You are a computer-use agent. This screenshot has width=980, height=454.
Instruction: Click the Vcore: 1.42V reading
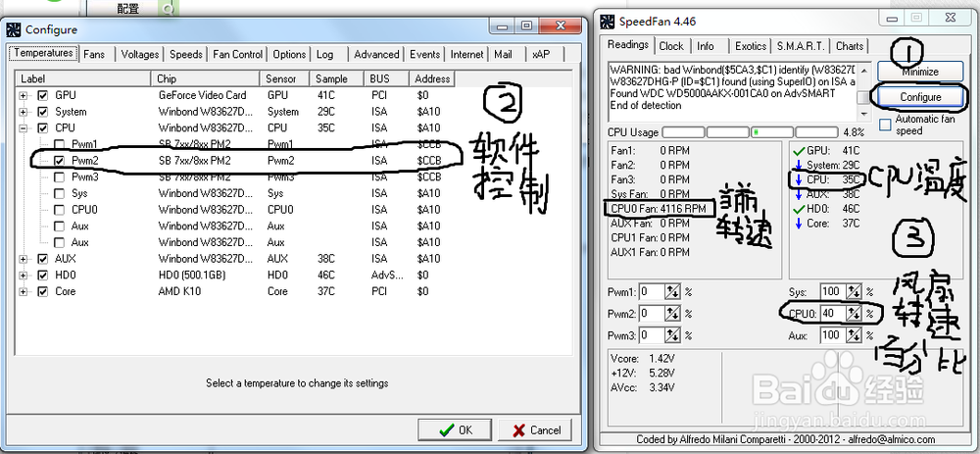[644, 358]
